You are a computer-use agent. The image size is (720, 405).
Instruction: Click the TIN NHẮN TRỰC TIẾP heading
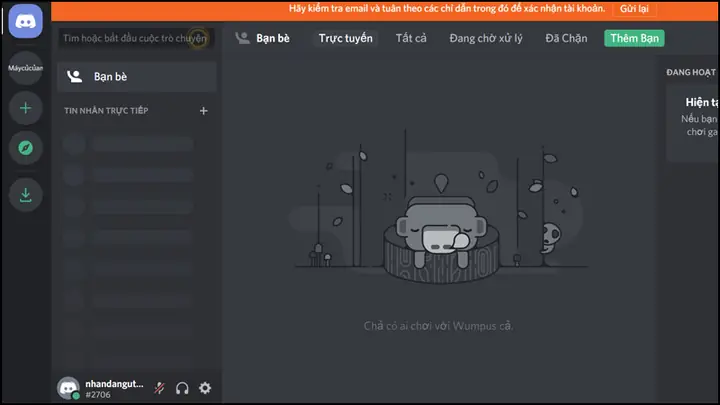[106, 111]
